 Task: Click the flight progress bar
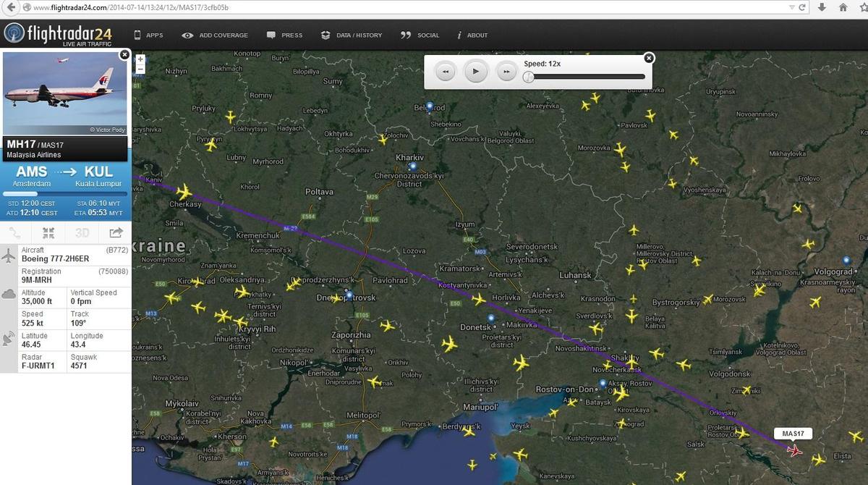pyautogui.click(x=65, y=193)
